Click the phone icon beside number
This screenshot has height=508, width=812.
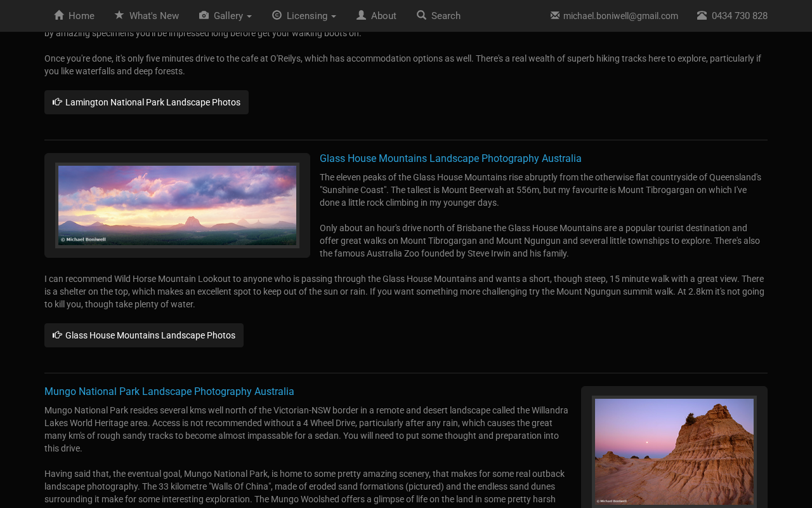pos(702,15)
